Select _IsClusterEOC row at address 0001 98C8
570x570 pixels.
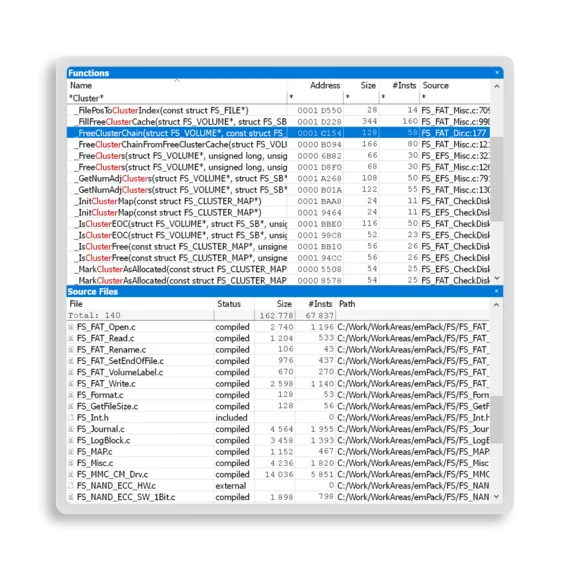(x=278, y=235)
